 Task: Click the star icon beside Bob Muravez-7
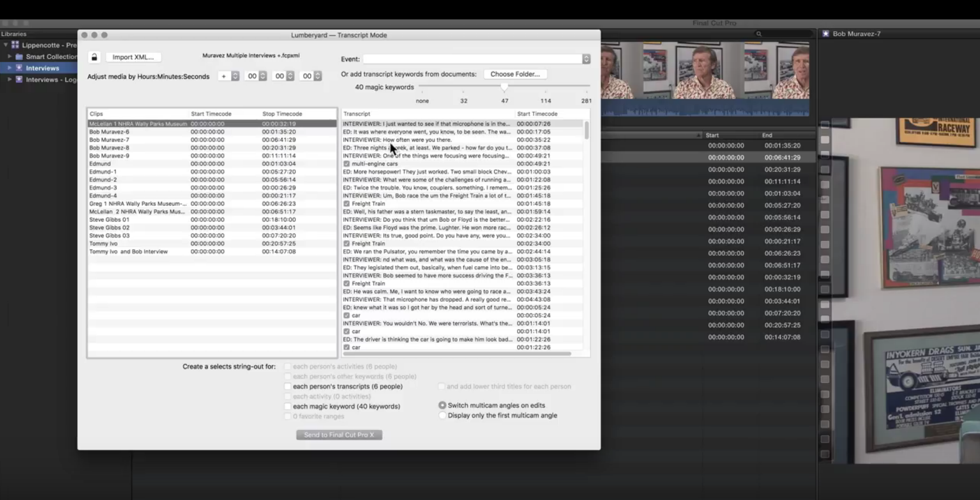click(x=826, y=34)
